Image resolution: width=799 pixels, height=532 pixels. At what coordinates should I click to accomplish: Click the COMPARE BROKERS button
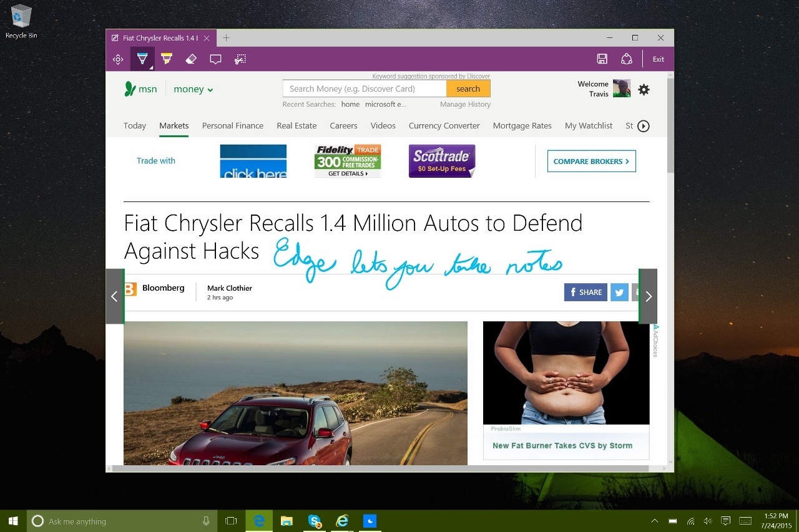coord(591,161)
